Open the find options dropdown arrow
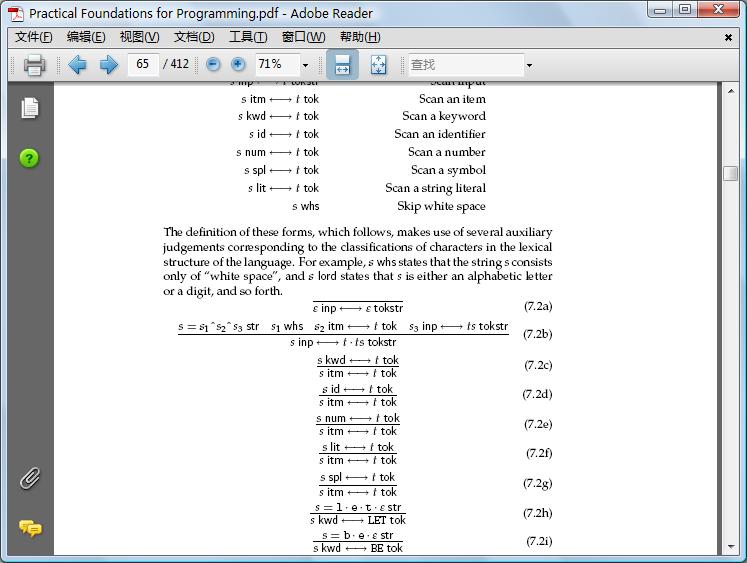This screenshot has width=747, height=563. pos(529,65)
